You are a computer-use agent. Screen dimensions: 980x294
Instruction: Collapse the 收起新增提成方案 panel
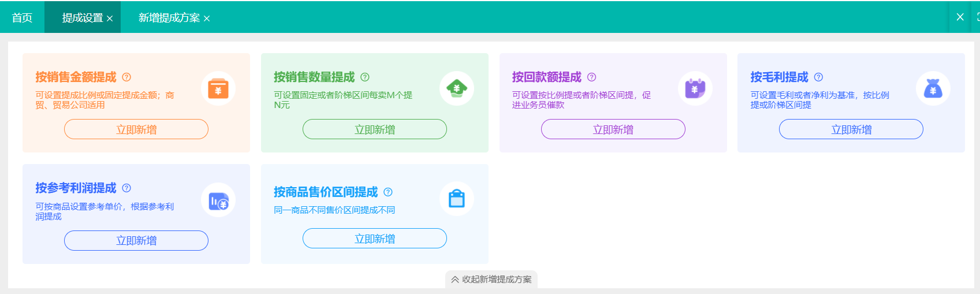point(491,280)
